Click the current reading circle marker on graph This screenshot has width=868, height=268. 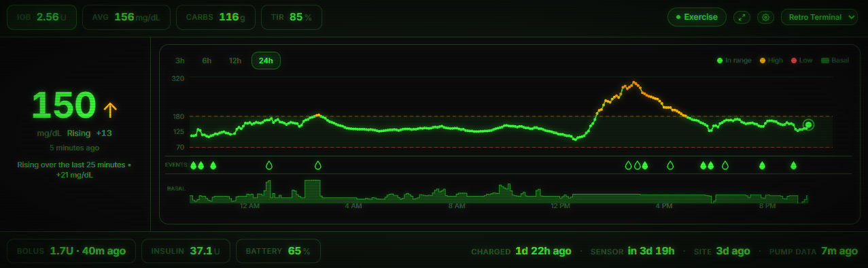pos(808,124)
